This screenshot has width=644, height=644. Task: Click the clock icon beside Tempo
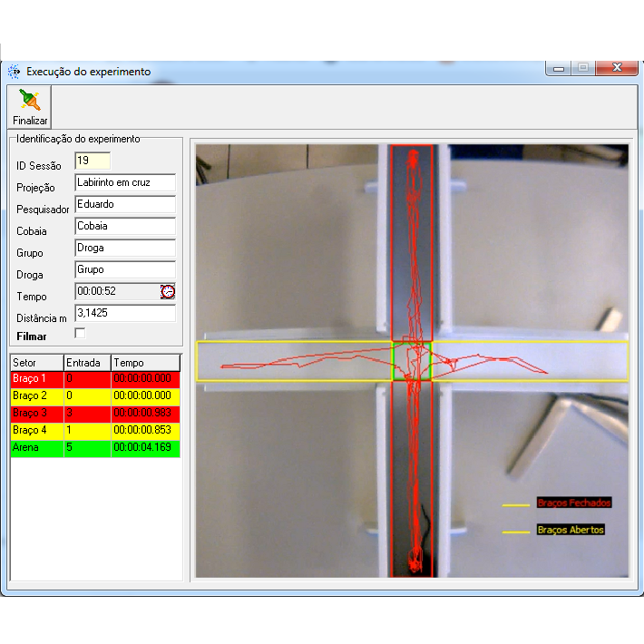click(x=167, y=291)
